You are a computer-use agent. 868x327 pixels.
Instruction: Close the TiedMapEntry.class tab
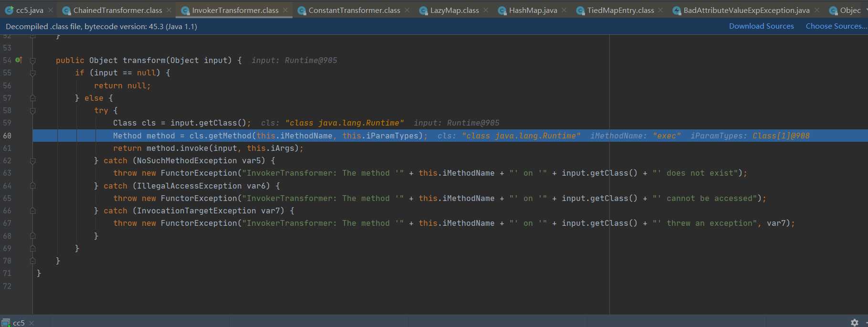tap(660, 10)
